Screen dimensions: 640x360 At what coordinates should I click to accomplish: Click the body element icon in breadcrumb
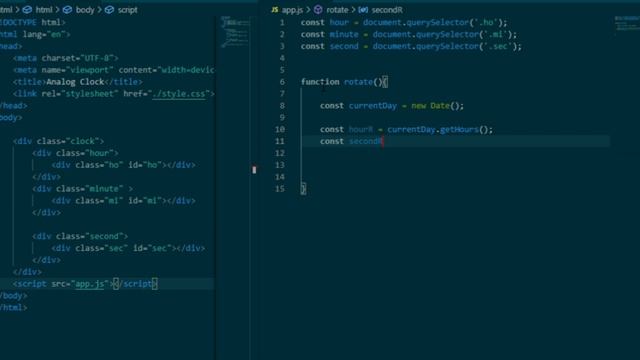tap(67, 10)
